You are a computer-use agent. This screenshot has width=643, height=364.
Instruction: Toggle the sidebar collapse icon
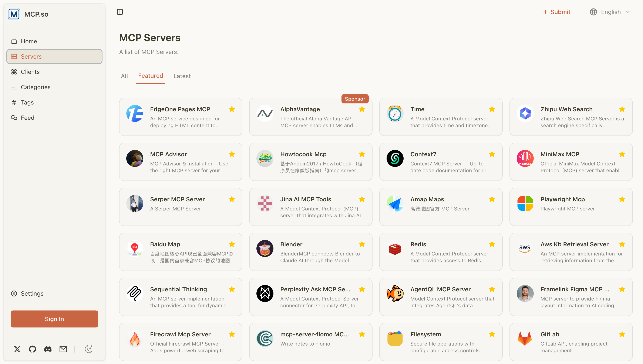pos(120,12)
